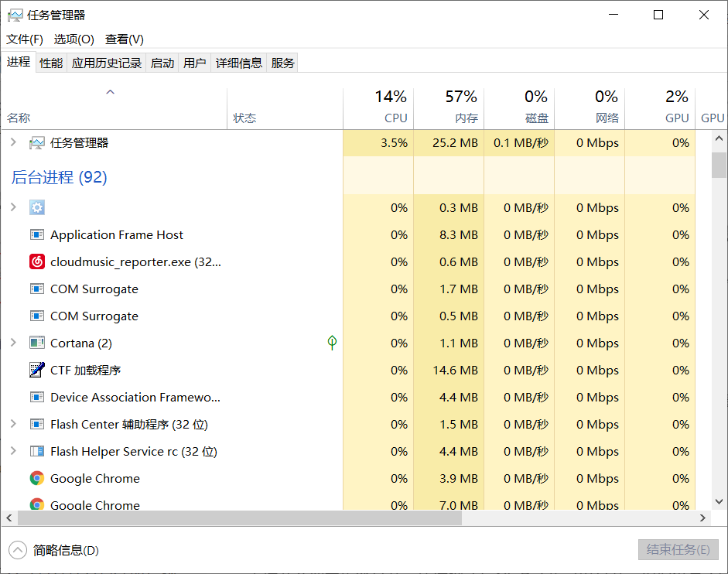The height and width of the screenshot is (574, 728).
Task: Select the 进程 tab
Action: pyautogui.click(x=19, y=62)
